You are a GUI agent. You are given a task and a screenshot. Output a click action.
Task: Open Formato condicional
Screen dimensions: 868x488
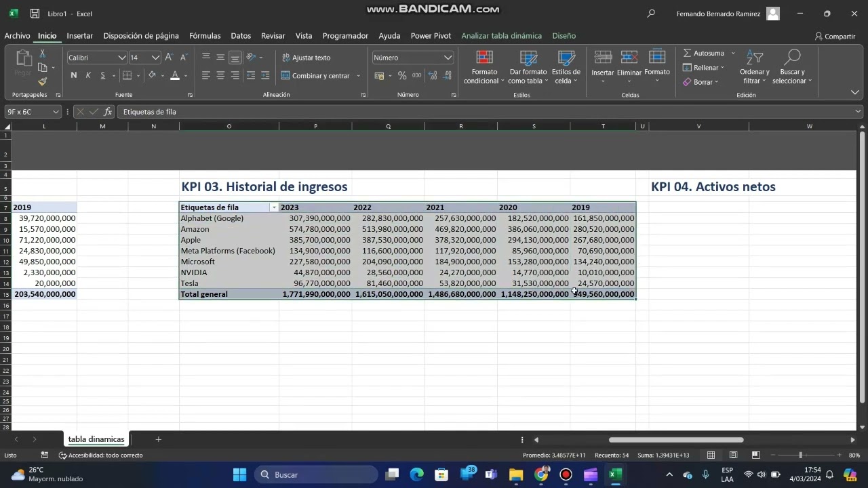[484, 67]
